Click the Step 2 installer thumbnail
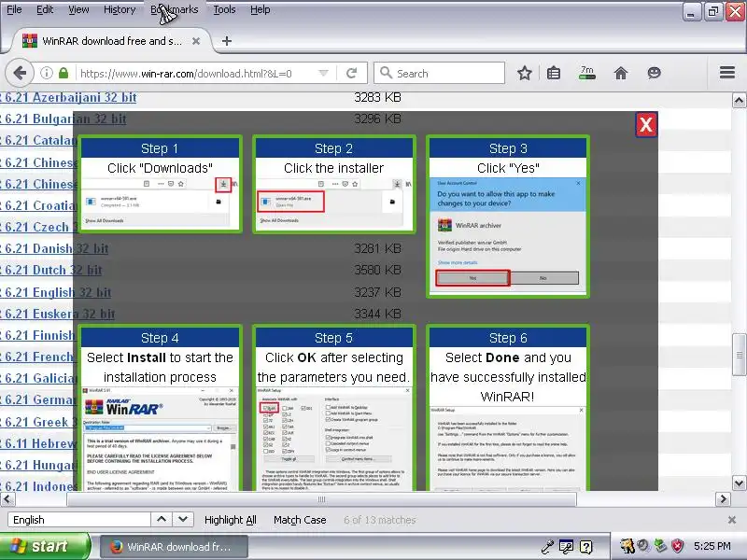747x560 pixels. [x=334, y=184]
